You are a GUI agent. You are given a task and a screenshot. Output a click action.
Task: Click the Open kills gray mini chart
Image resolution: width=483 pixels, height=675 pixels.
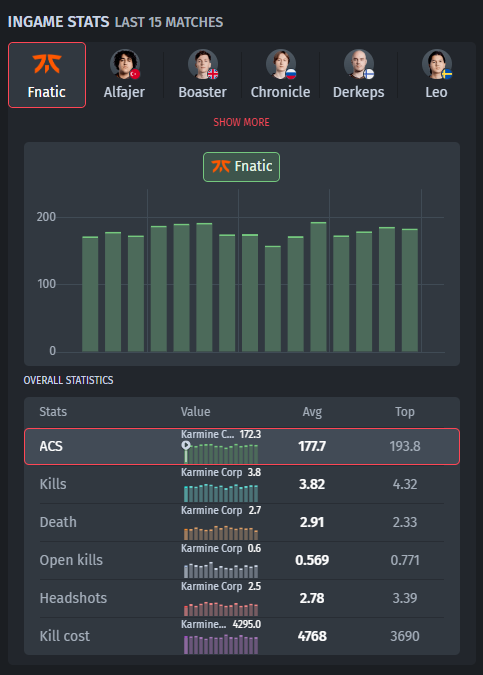221,570
